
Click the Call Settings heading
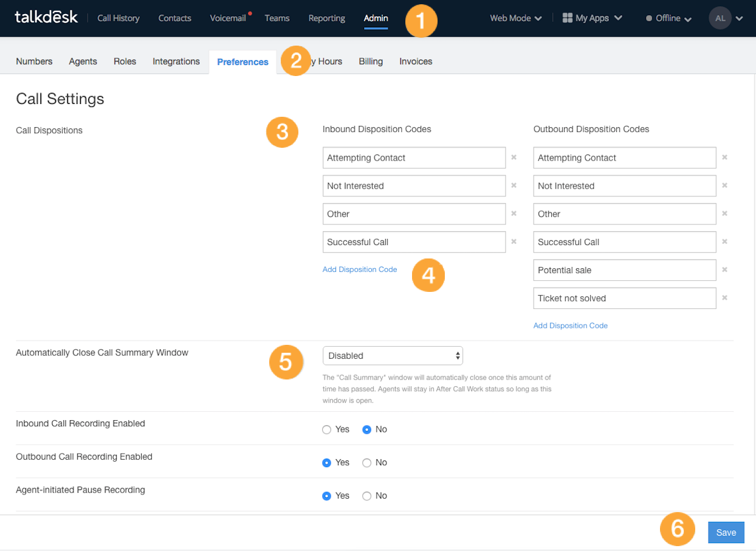[60, 99]
